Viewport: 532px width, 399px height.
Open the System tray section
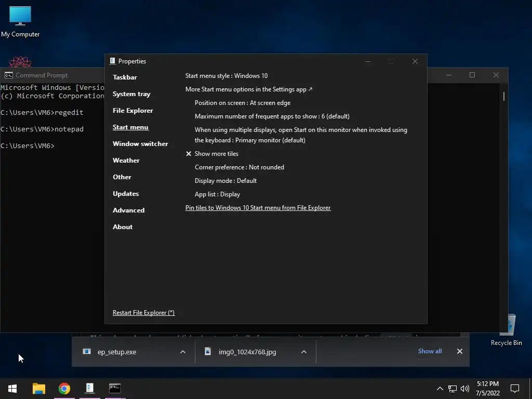(x=131, y=94)
